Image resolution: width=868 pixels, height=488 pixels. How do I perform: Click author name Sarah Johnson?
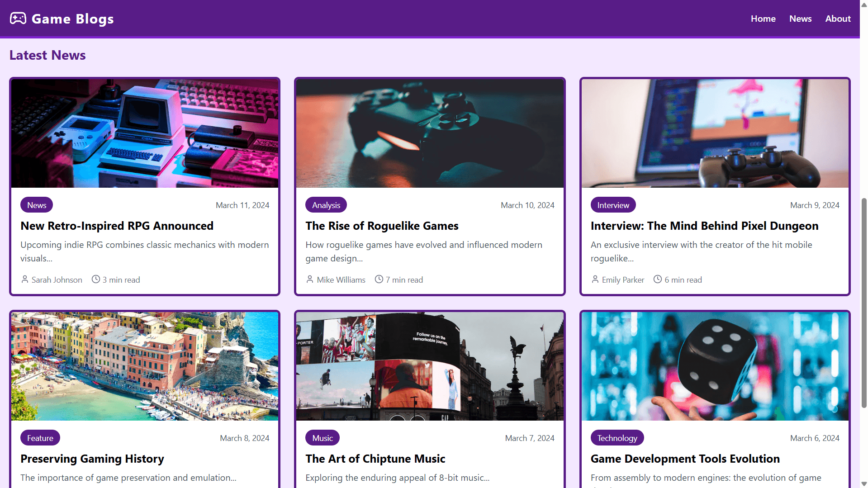click(x=57, y=280)
